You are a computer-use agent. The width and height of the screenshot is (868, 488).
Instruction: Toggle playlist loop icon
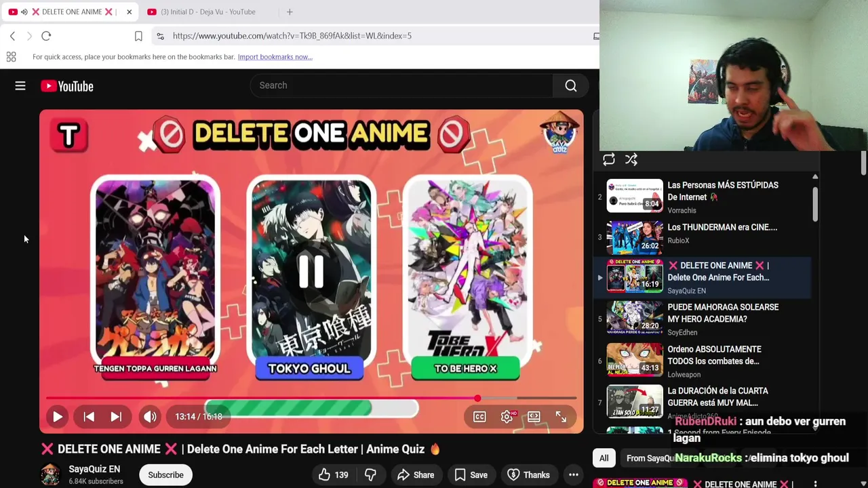pos(608,160)
